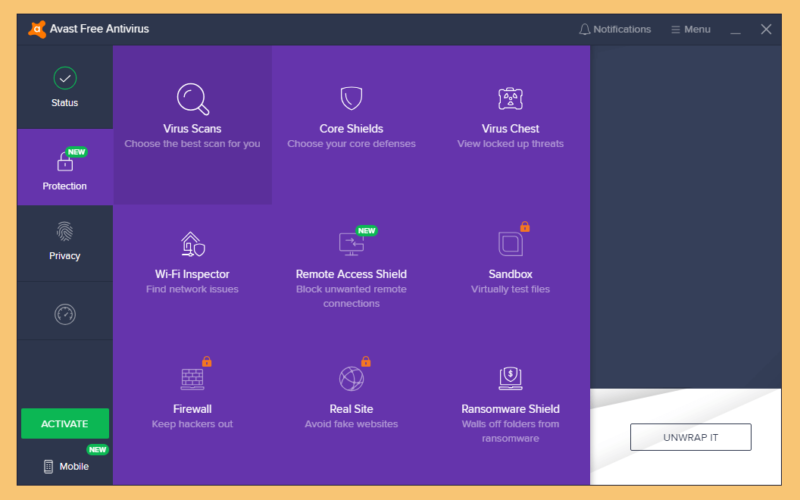Viewport: 800px width, 500px height.
Task: Click the Mobile phone icon
Action: pos(48,466)
